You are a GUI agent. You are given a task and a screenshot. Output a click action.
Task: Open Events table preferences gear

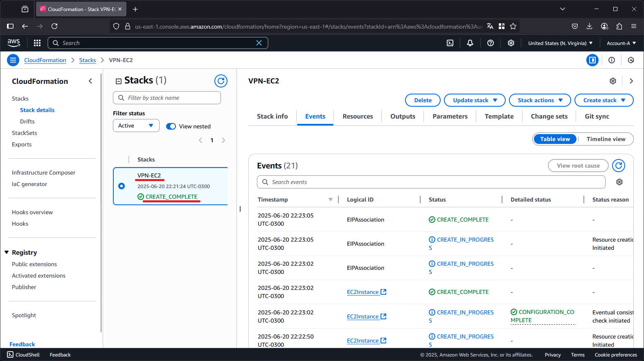(x=619, y=182)
